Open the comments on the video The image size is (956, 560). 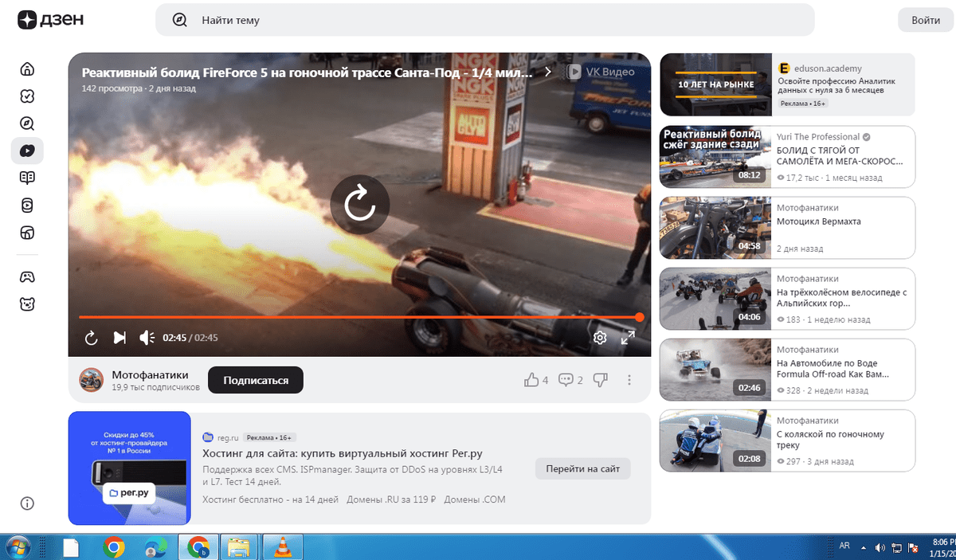coord(570,380)
